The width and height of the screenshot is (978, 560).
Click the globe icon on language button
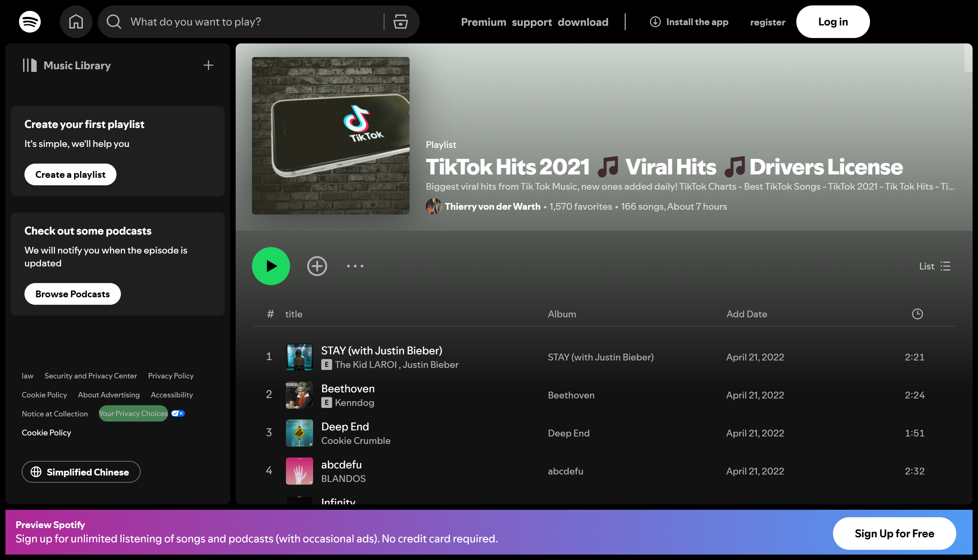pyautogui.click(x=36, y=472)
